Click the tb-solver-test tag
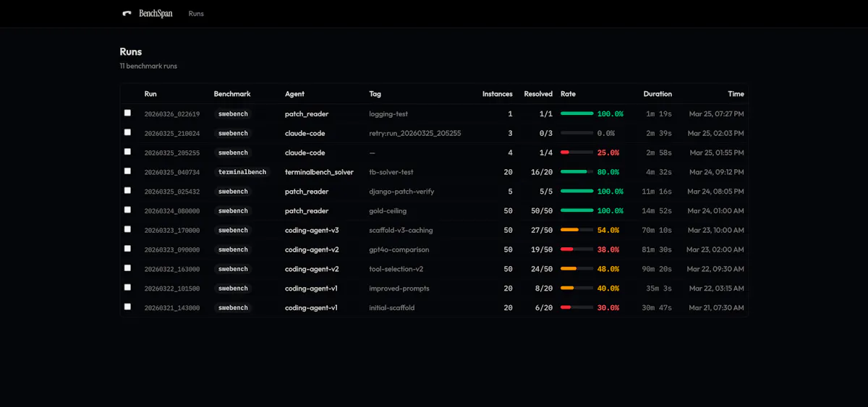 pos(391,172)
